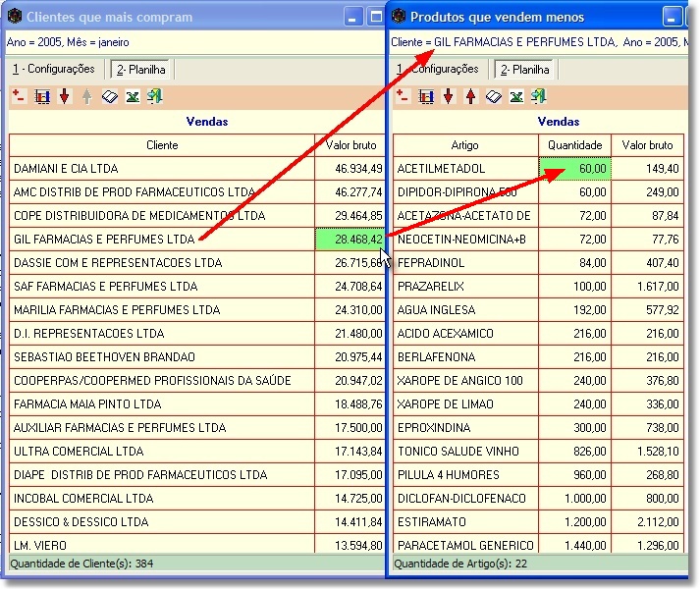Click red up arrow in Produtos que vendem menos toolbar
The image size is (700, 591).
(471, 96)
